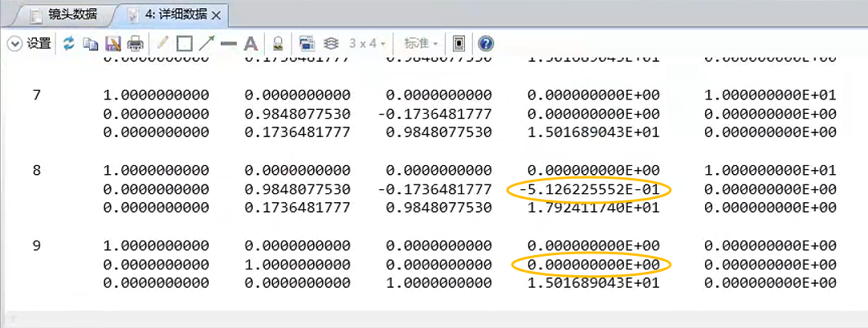This screenshot has height=328, width=868.
Task: Select the line drawing tool
Action: [x=228, y=43]
